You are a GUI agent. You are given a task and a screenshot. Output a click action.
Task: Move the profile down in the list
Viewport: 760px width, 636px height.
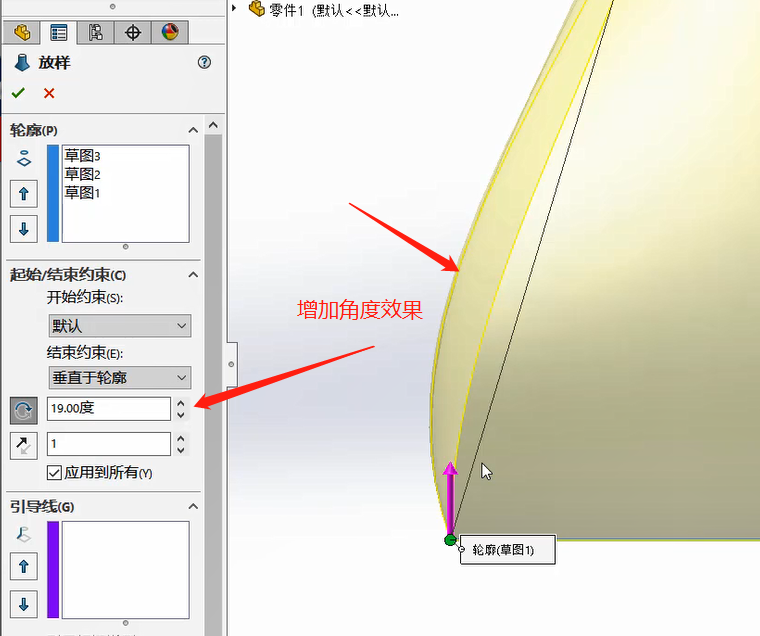coord(24,229)
